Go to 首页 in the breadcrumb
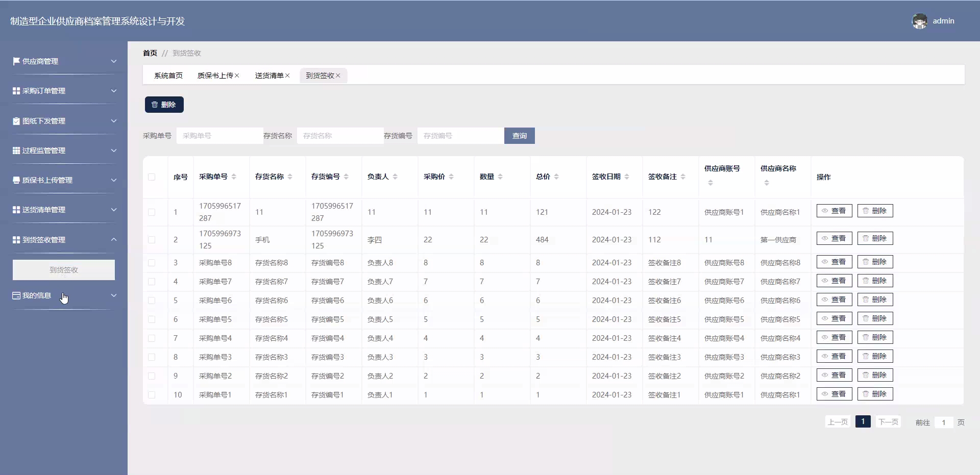Screen dimensions: 980x475 click(150, 53)
